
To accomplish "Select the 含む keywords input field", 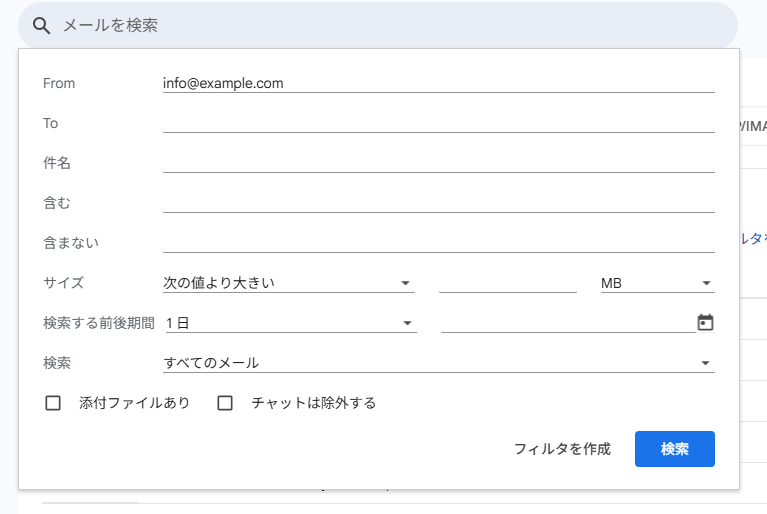I will point(438,203).
